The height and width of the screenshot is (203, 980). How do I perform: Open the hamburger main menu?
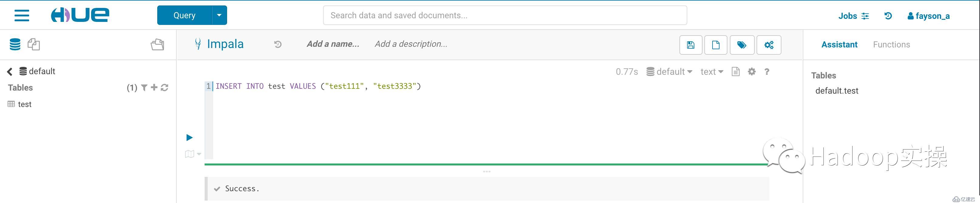pos(22,15)
